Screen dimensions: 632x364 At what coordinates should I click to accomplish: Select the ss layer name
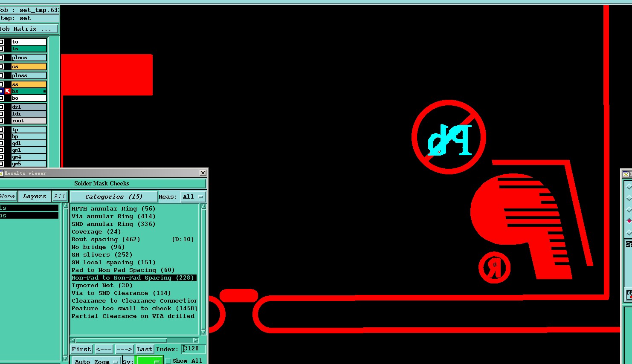point(29,84)
